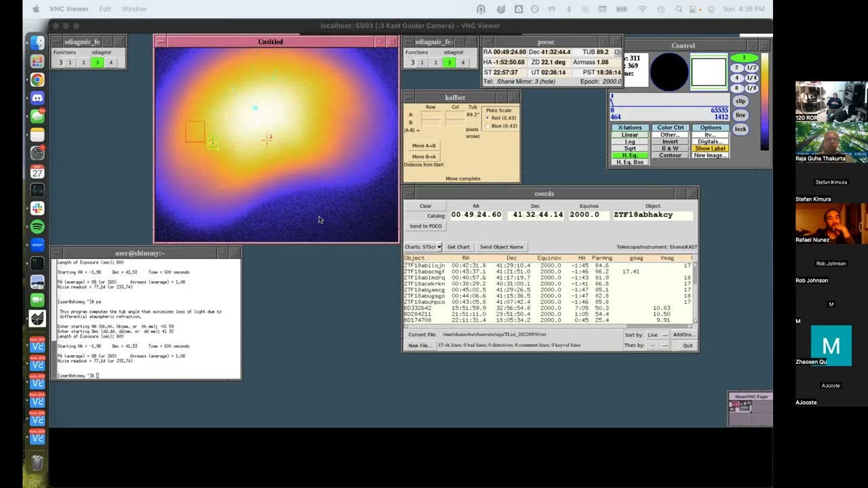
Task: Open the Sort by Line dropdown
Action: [657, 335]
